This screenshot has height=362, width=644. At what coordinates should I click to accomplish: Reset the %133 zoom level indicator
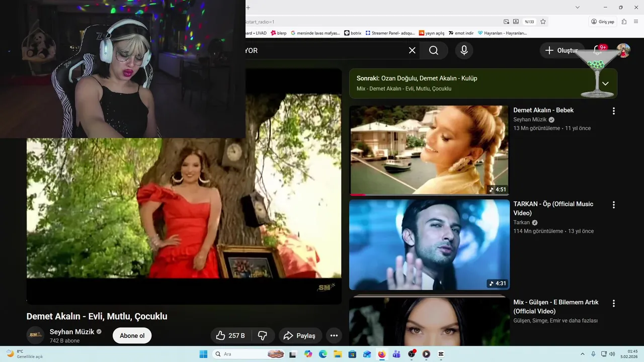pos(529,22)
